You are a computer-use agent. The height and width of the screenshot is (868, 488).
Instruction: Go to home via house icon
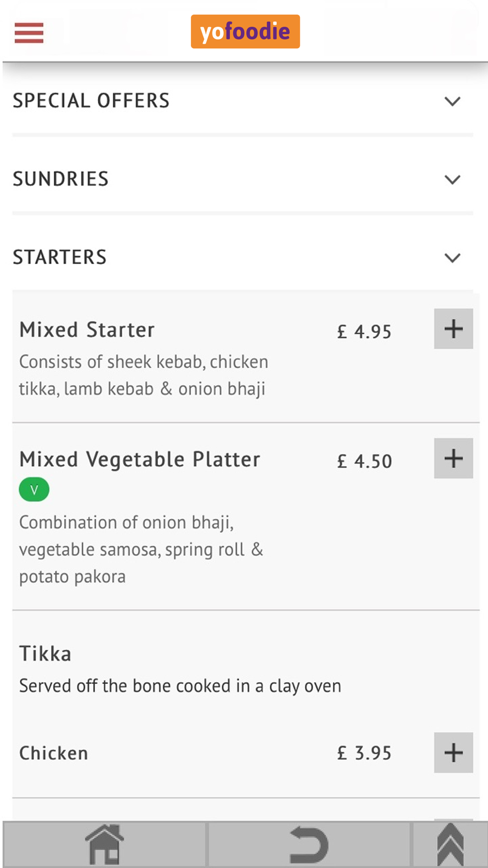pos(104,844)
